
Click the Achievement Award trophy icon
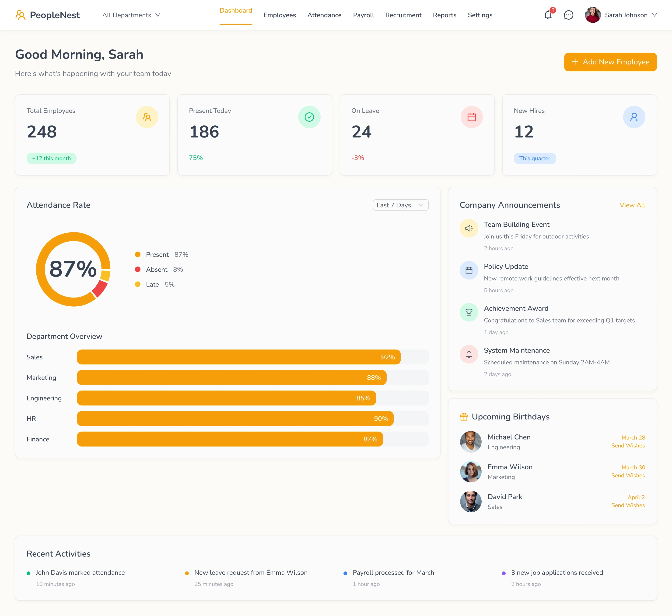point(469,312)
